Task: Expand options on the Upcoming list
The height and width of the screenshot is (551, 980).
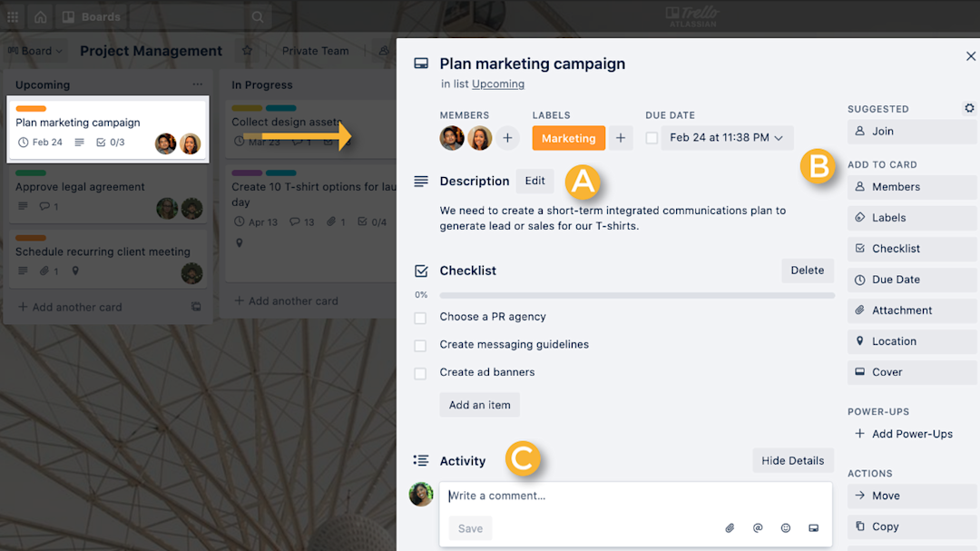Action: [x=198, y=84]
